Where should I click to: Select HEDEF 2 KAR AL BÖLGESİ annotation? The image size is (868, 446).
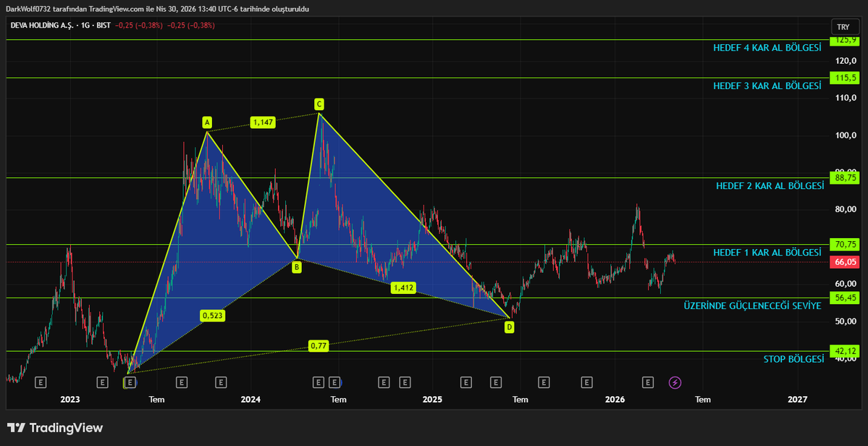(770, 186)
